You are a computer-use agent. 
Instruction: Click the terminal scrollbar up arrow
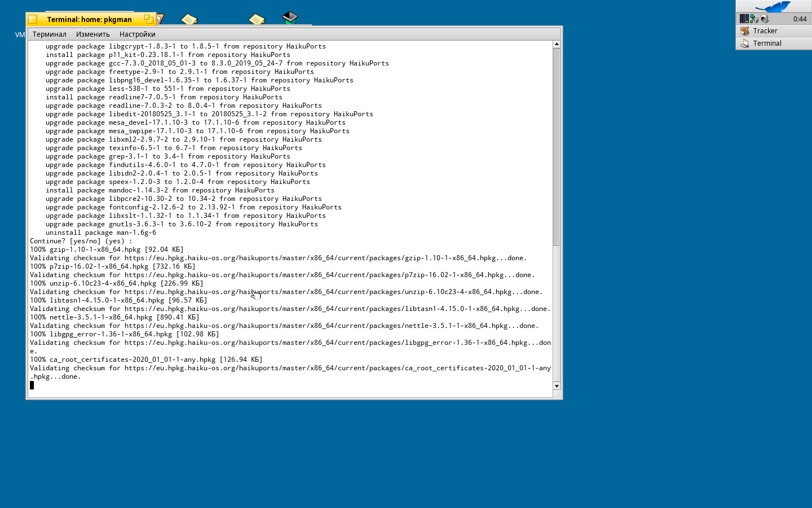pyautogui.click(x=557, y=45)
